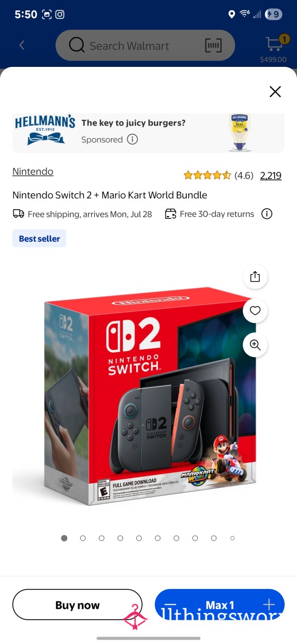Jump to second image carousel dot
The width and height of the screenshot is (297, 644).
[x=83, y=538]
